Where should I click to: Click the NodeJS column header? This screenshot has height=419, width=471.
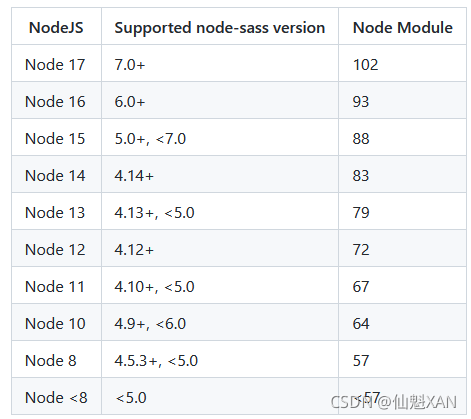point(56,27)
